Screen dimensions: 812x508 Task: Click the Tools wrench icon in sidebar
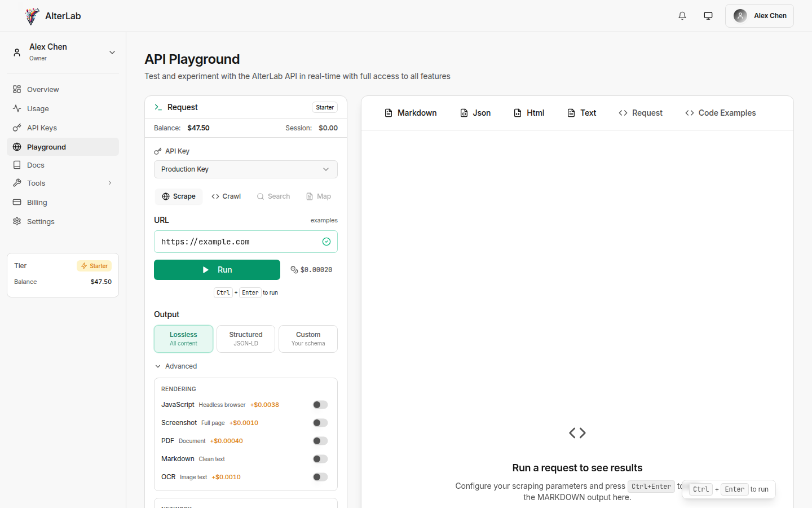pos(17,183)
